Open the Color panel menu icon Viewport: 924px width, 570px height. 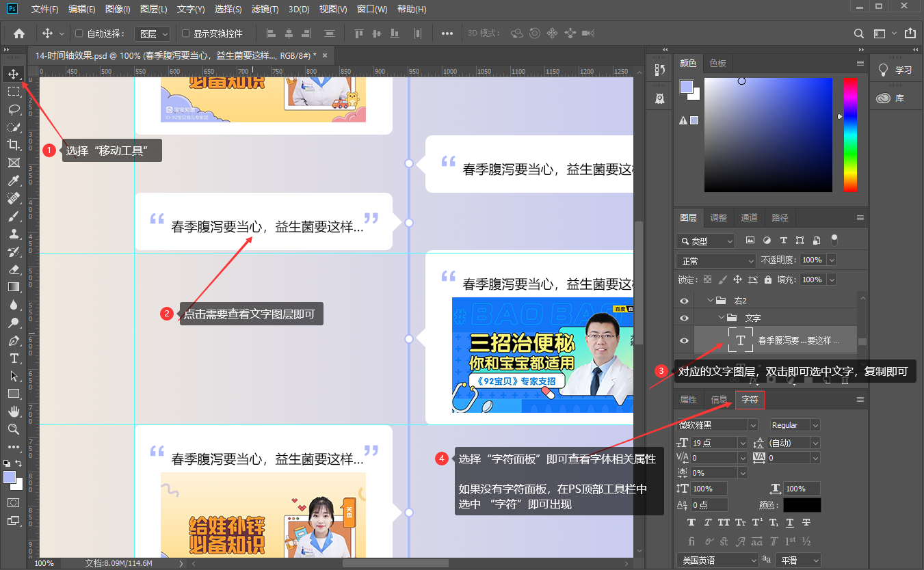pyautogui.click(x=860, y=63)
